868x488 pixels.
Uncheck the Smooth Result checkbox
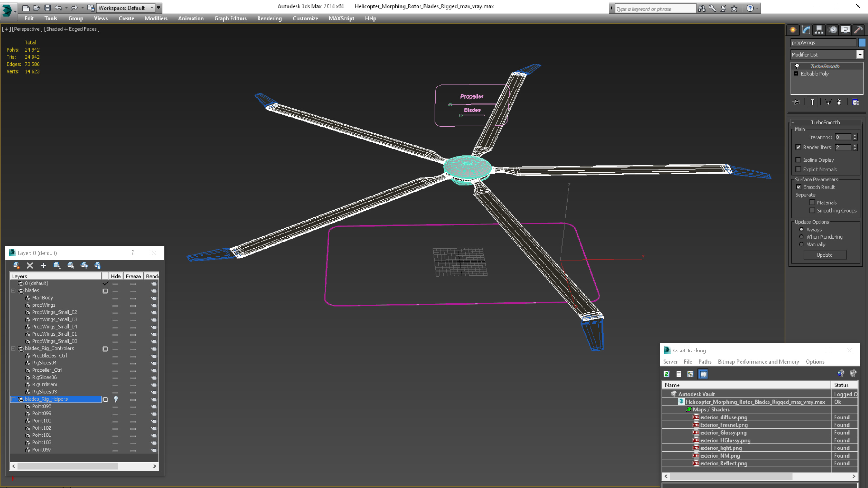coord(799,187)
